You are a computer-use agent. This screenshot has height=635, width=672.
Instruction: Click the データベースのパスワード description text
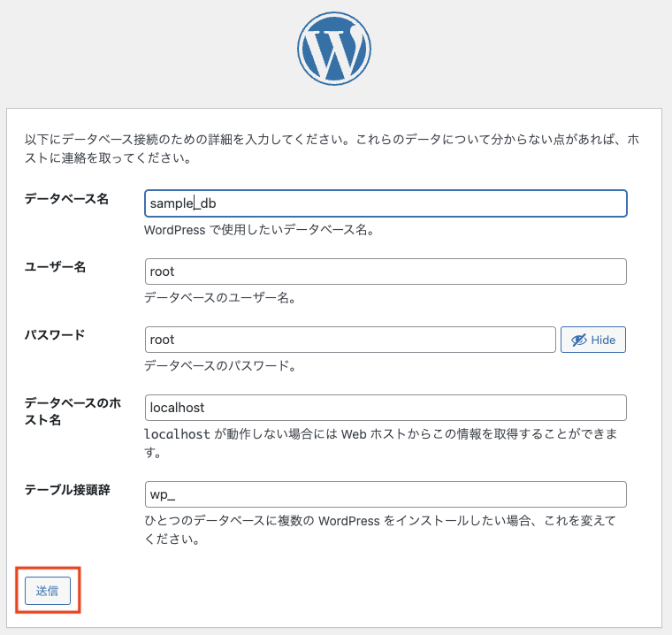pos(219,365)
